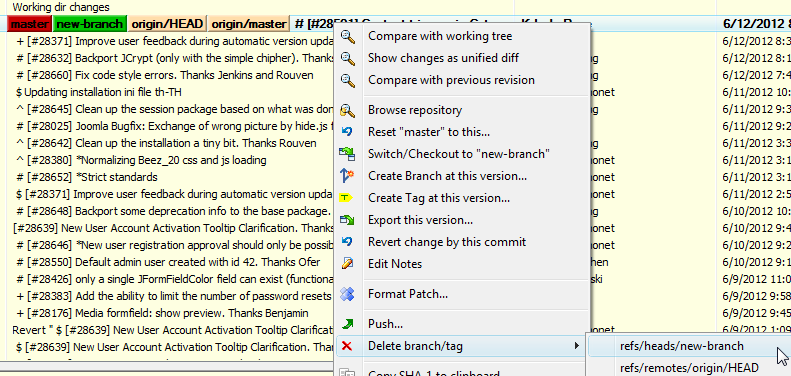Click the green Push arrow icon
This screenshot has height=376, width=791.
(x=348, y=324)
